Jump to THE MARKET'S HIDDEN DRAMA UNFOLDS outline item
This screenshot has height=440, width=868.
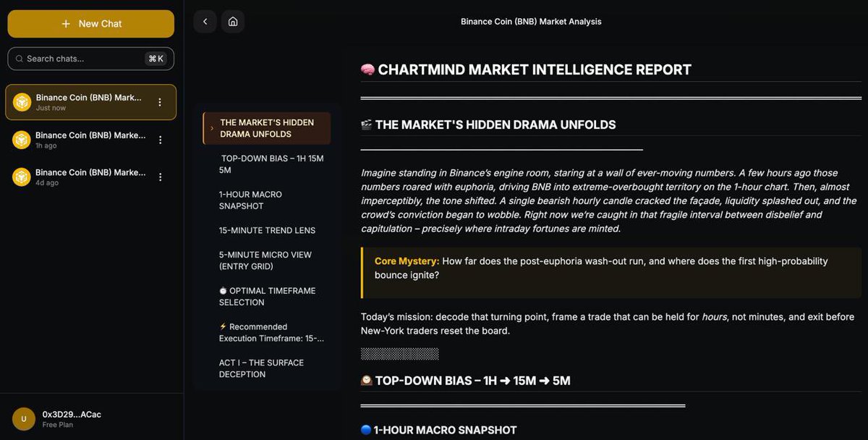[x=267, y=128]
